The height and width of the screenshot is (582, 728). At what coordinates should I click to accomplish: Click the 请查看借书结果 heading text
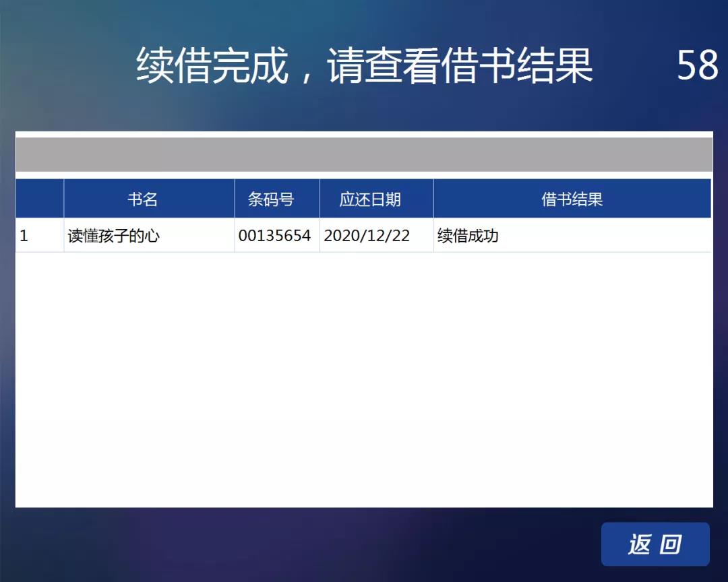460,66
